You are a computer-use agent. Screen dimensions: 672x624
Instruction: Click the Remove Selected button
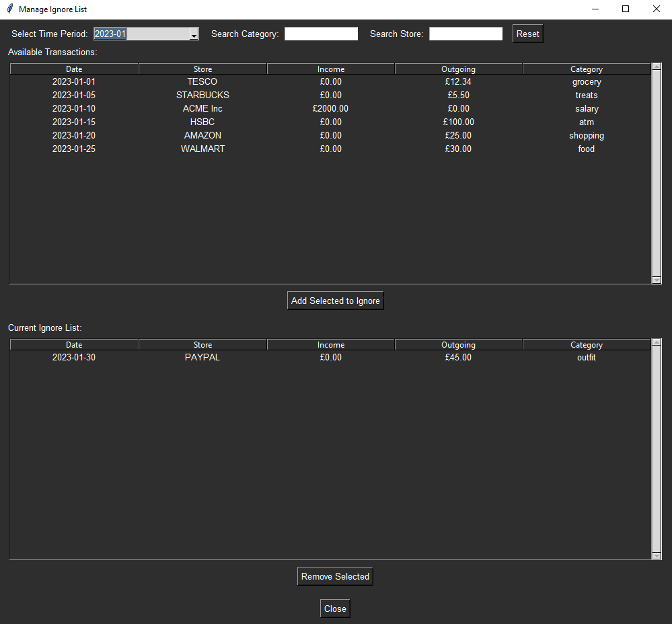(335, 576)
